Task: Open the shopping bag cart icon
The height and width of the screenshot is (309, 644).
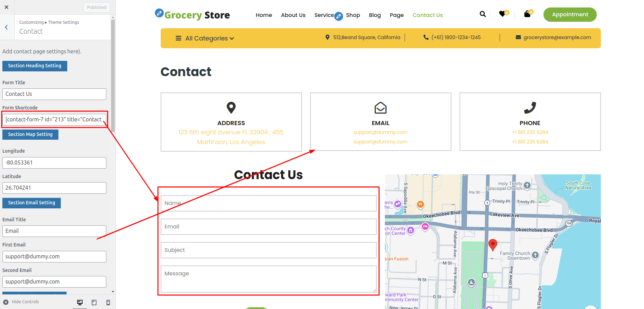Action: point(527,14)
